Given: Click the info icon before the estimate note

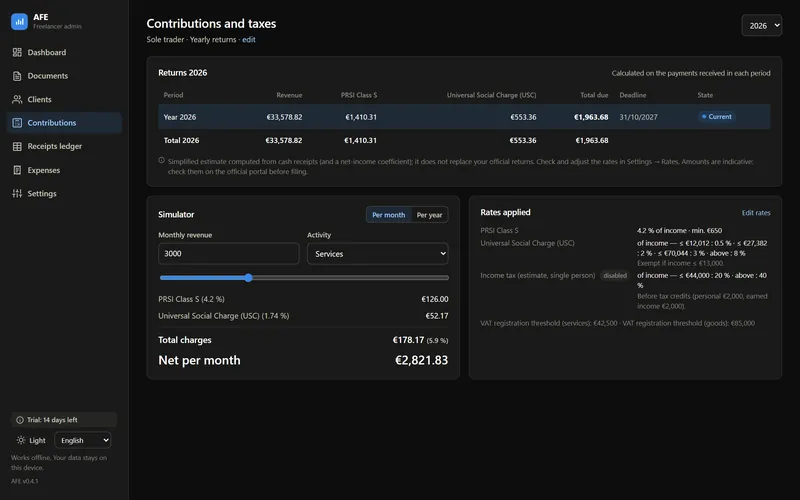Looking at the screenshot, I should pos(161,160).
